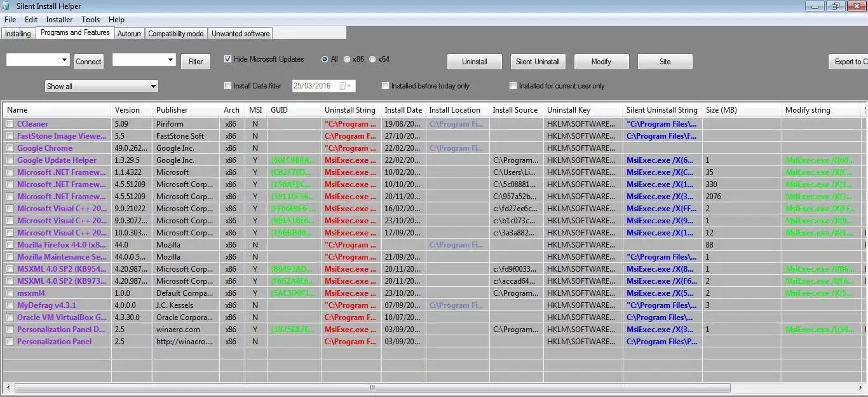This screenshot has height=397, width=868.
Task: Open the File menu
Action: (10, 20)
